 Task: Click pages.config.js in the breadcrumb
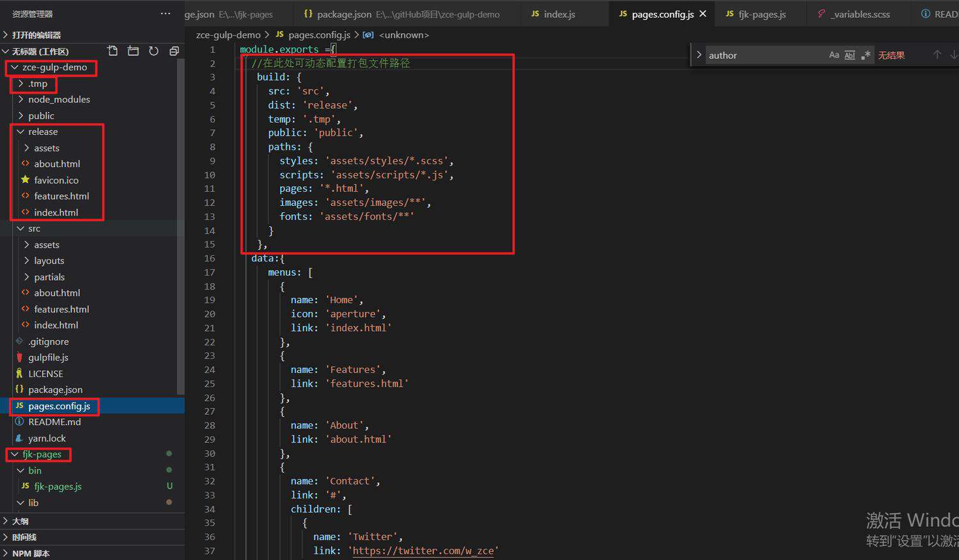click(319, 35)
